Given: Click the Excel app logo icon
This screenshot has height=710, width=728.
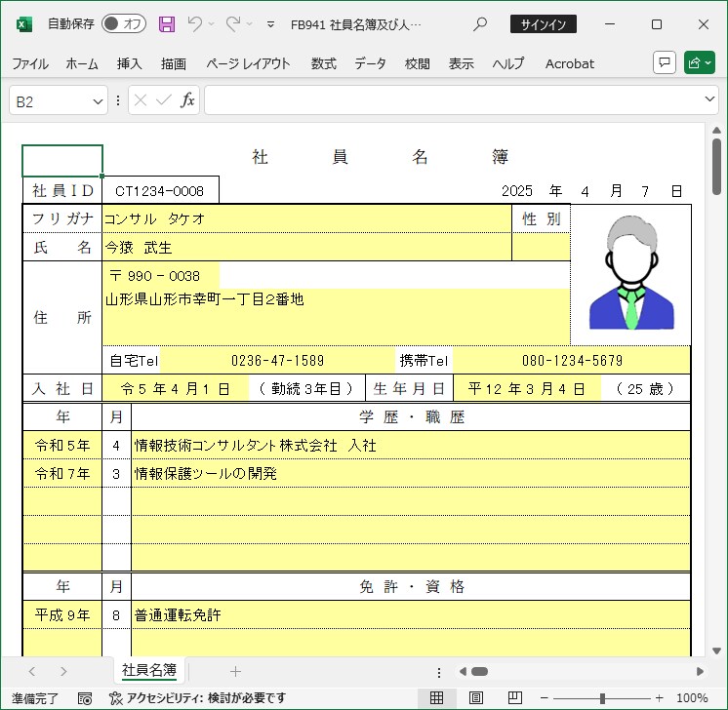Looking at the screenshot, I should tap(23, 24).
